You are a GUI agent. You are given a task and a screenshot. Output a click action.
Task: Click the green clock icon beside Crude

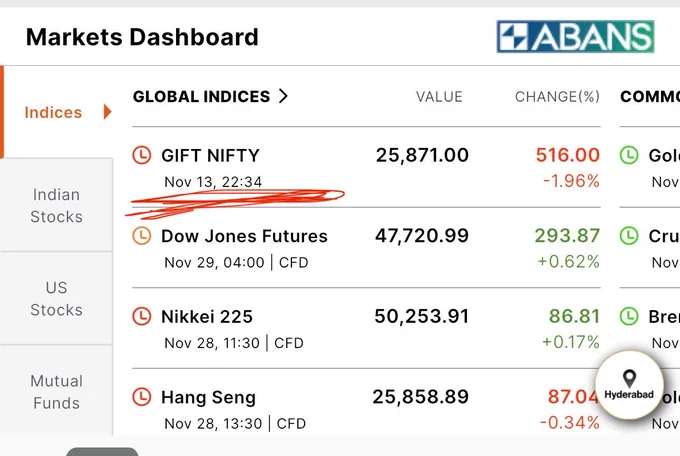coord(629,236)
